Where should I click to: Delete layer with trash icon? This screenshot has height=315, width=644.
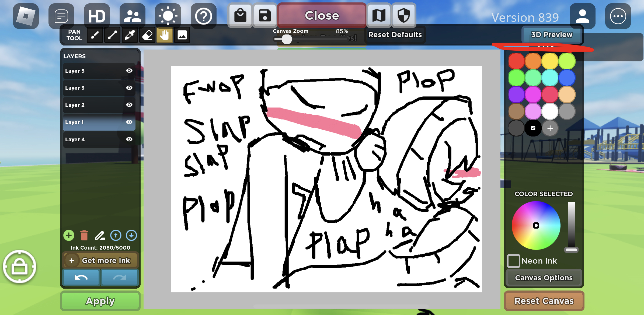point(84,235)
